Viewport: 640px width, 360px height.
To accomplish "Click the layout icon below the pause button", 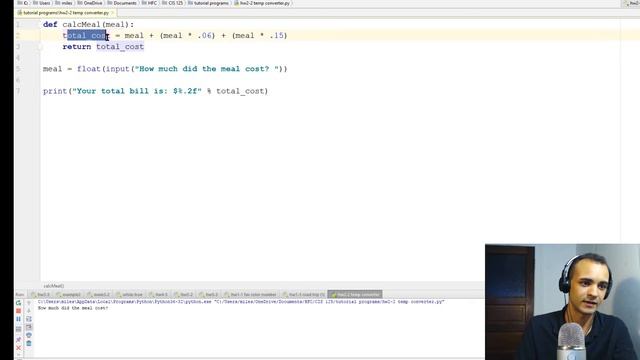I will pyautogui.click(x=18, y=329).
